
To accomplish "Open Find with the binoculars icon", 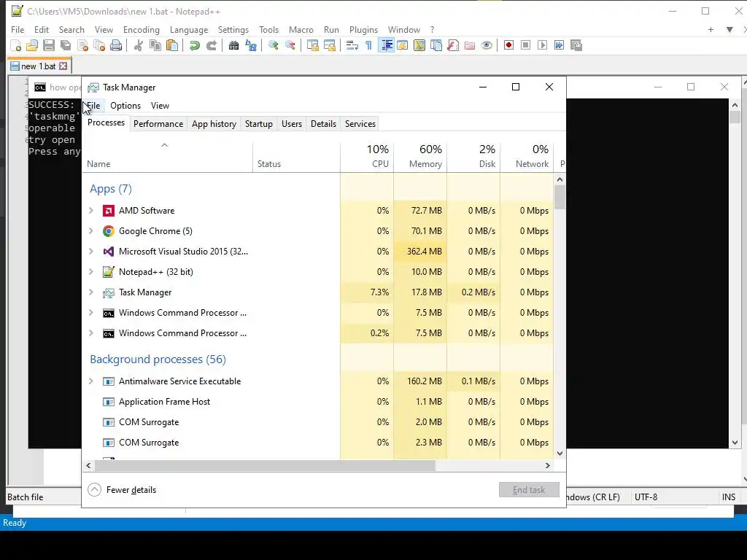I will tap(234, 45).
